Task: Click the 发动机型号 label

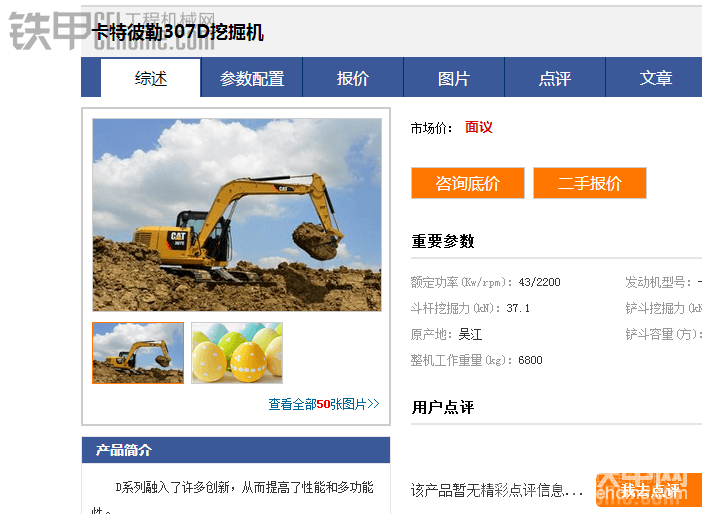Action: tap(658, 282)
